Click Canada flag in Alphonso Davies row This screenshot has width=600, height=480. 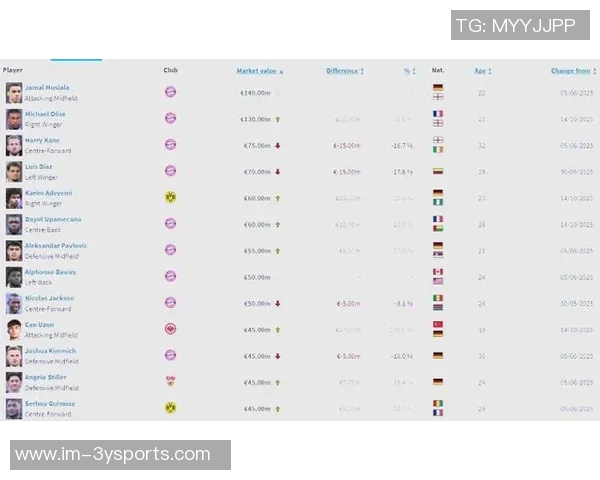[x=438, y=272]
